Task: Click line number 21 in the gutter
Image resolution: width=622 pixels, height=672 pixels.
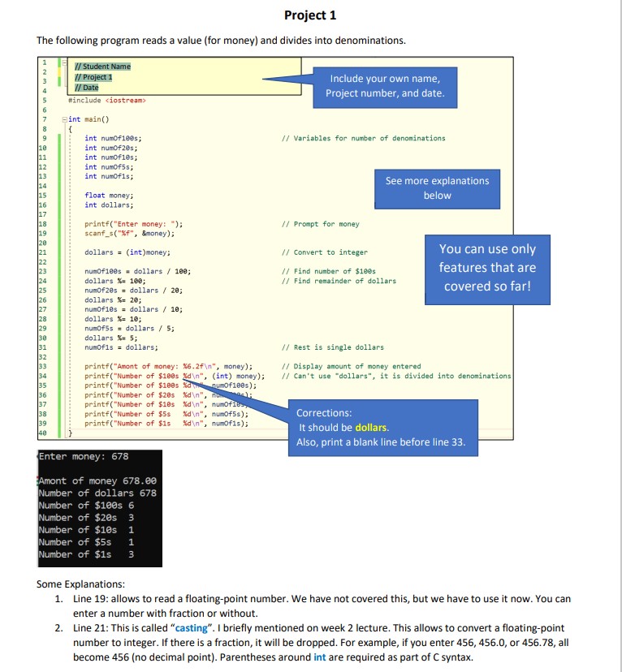Action: coord(43,252)
